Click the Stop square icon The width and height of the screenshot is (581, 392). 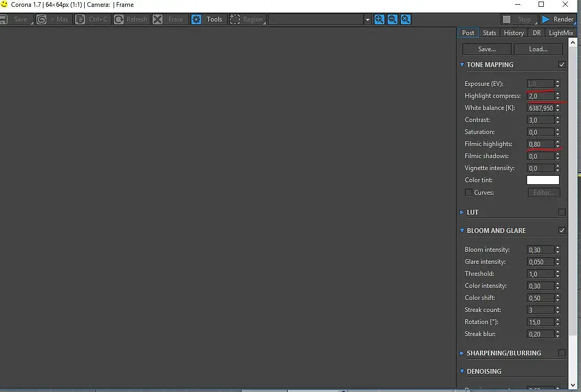pyautogui.click(x=507, y=19)
